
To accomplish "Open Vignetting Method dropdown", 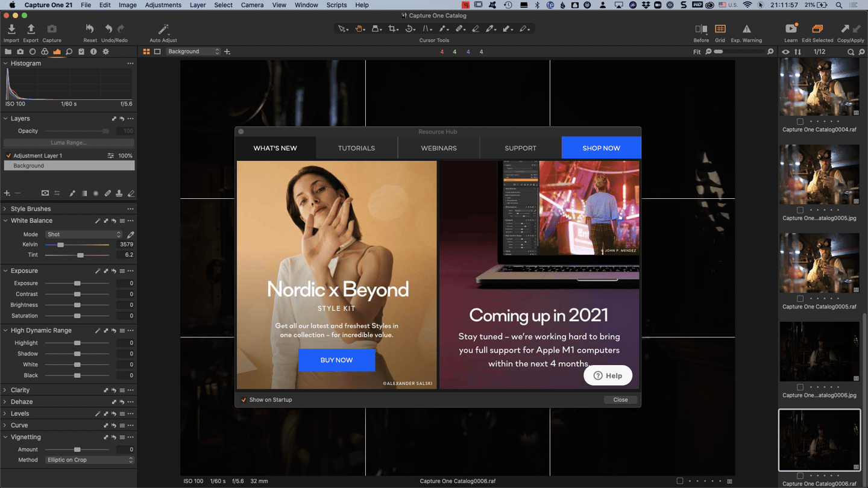I will click(90, 460).
